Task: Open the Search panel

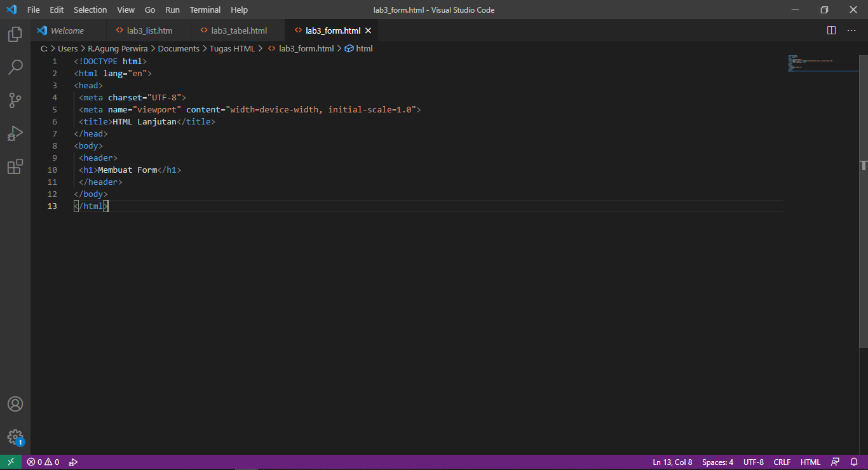Action: 15,67
